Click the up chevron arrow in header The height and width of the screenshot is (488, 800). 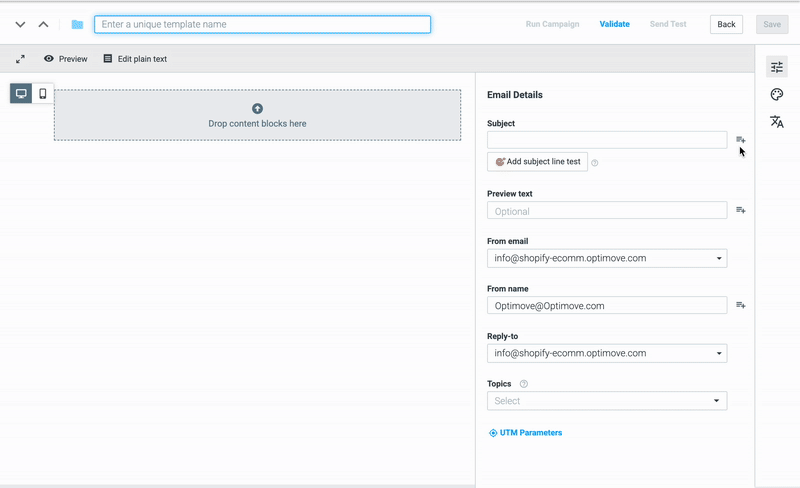pyautogui.click(x=43, y=25)
